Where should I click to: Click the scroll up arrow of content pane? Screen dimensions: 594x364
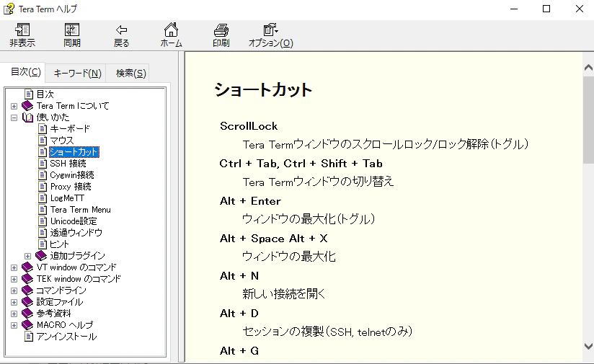588,68
